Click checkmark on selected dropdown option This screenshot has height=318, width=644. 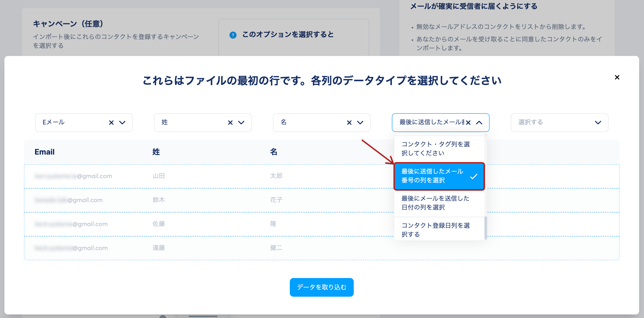click(474, 176)
